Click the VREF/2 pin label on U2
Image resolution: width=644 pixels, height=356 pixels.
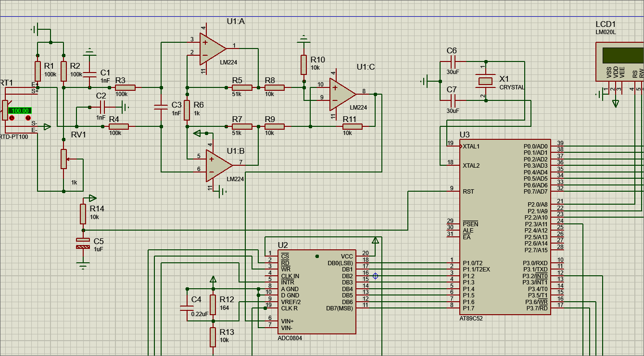(291, 302)
